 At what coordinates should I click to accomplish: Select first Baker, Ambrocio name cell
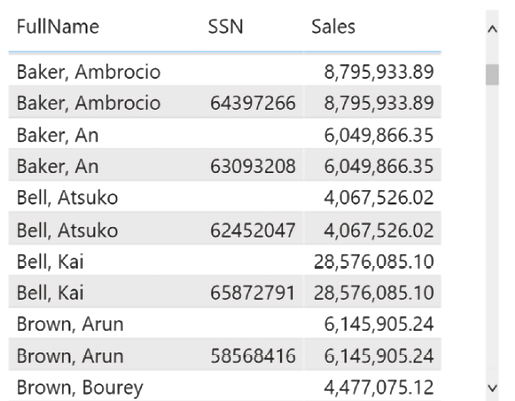89,72
